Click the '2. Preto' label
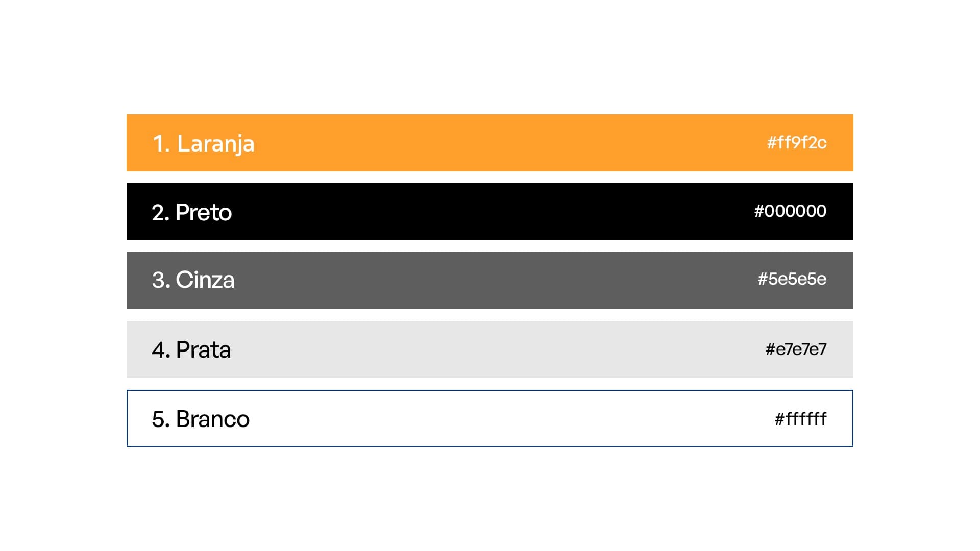 192,212
